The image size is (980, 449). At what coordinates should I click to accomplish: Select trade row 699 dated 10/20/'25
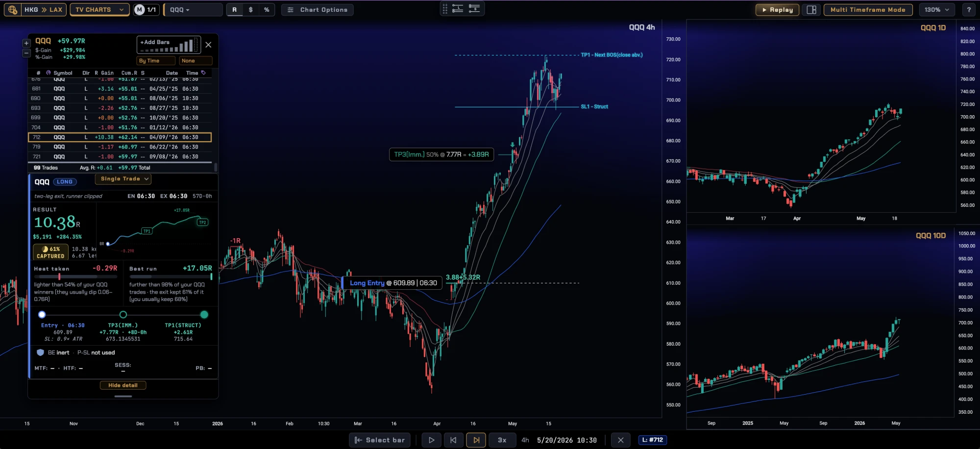120,118
